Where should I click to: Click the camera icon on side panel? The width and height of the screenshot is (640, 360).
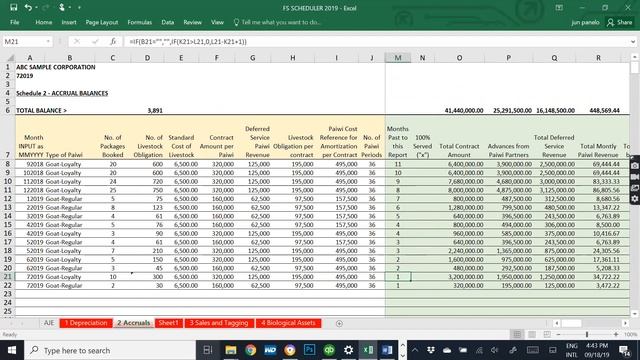[x=635, y=166]
